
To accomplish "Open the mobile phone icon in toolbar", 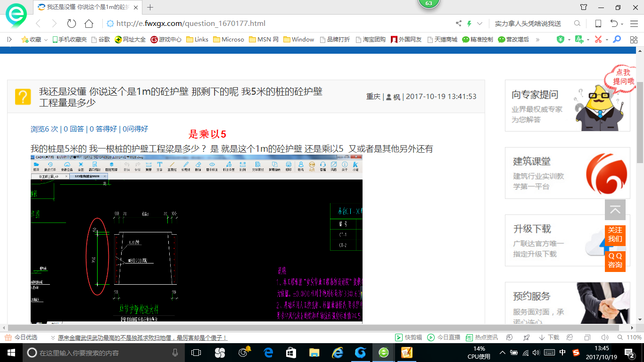I will click(598, 24).
